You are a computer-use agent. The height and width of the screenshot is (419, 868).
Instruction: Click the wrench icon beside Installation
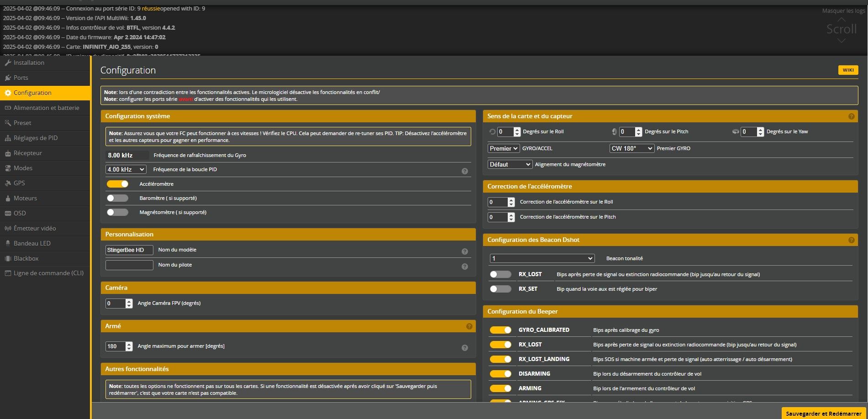[8, 63]
